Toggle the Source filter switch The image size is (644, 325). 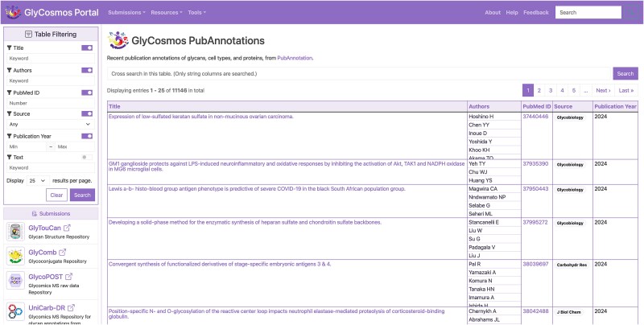pyautogui.click(x=87, y=113)
